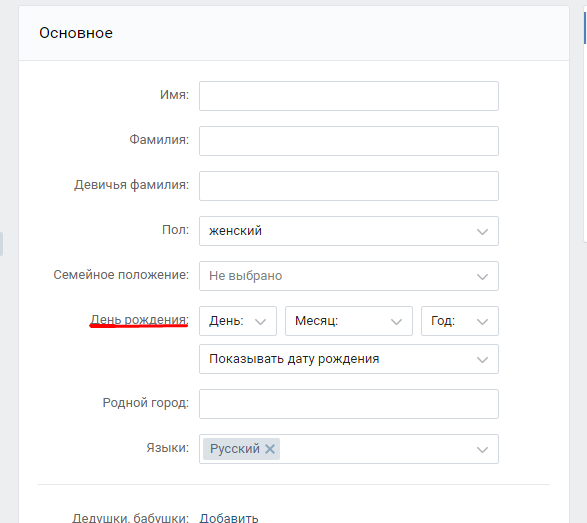Viewport: 587px width, 523px height.
Task: Focus the Родной город input field
Action: [349, 404]
